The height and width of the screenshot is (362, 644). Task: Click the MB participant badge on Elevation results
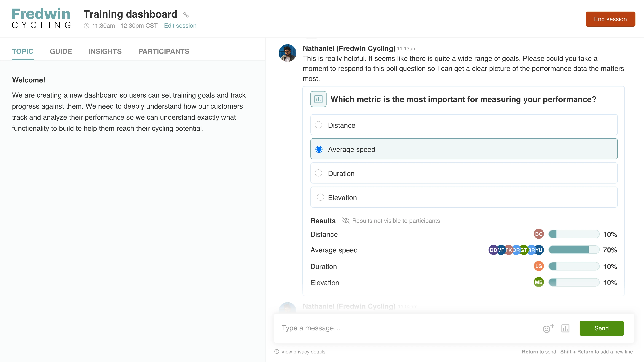coord(539,282)
